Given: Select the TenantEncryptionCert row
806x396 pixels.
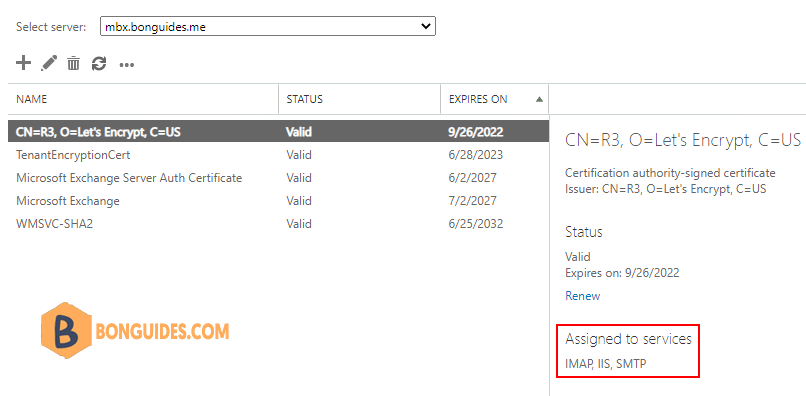Looking at the screenshot, I should (x=278, y=155).
